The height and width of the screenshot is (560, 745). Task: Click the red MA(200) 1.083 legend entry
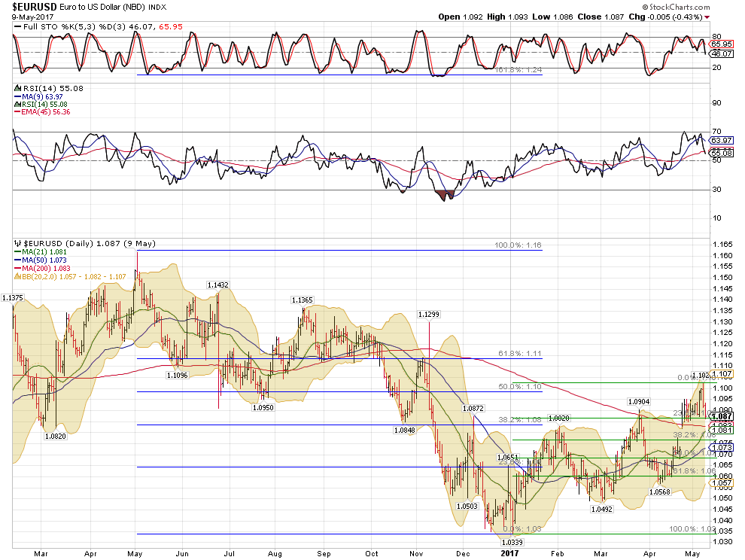point(47,269)
